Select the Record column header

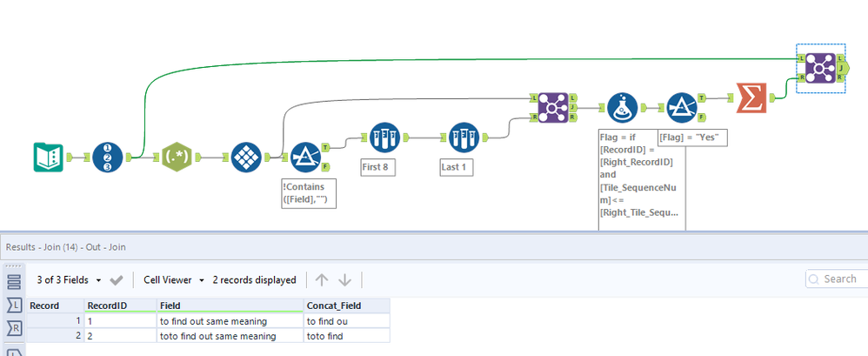[56, 306]
